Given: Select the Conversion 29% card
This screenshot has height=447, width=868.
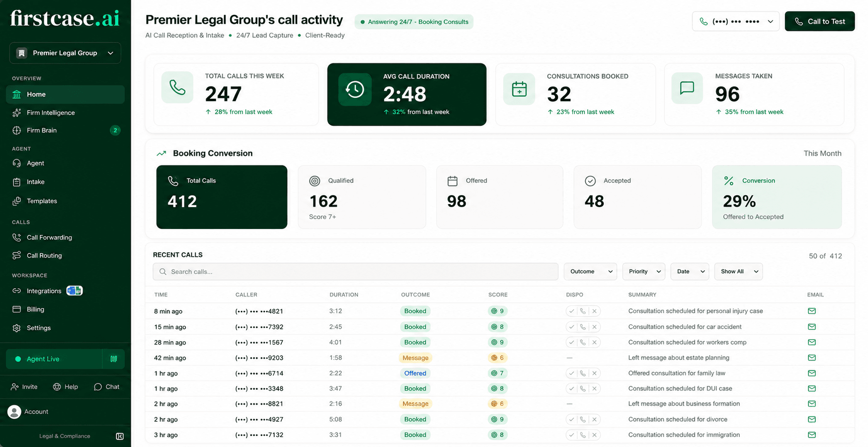Looking at the screenshot, I should pos(777,197).
